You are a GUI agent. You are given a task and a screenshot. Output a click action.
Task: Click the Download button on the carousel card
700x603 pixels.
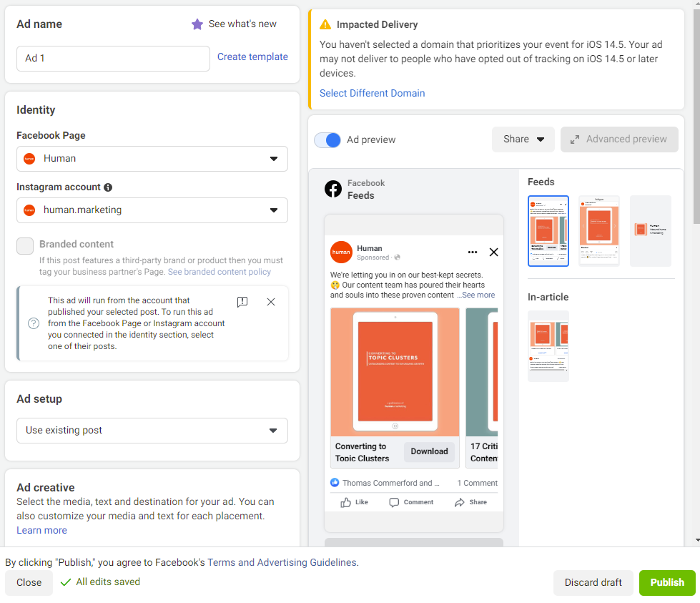[x=430, y=451]
